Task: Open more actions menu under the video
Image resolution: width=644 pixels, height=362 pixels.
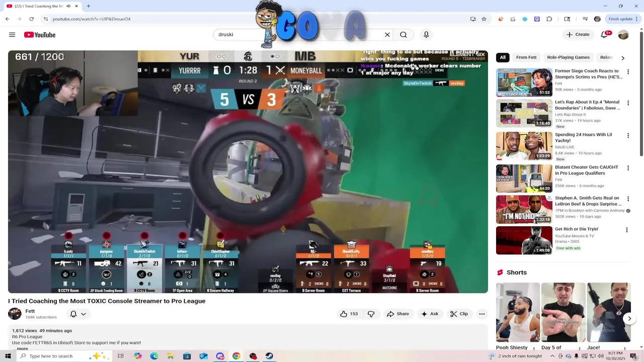Action: coord(482,314)
